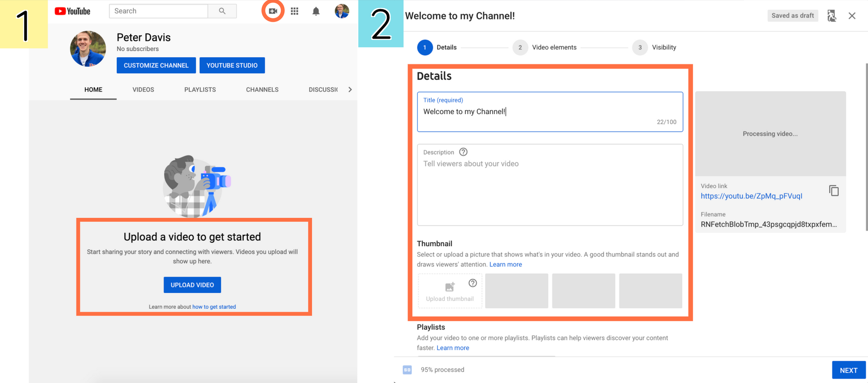Viewport: 868px width, 383px height.
Task: Open the how to get started link
Action: point(214,307)
